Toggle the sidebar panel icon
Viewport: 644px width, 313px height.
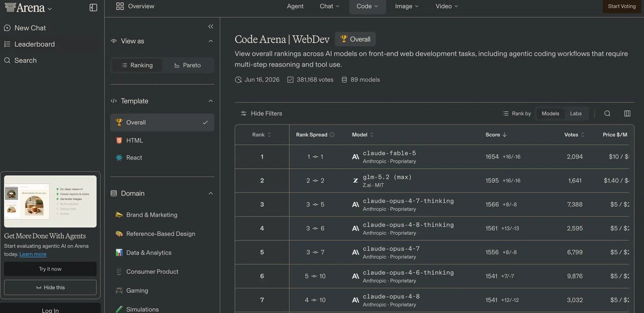coord(93,8)
